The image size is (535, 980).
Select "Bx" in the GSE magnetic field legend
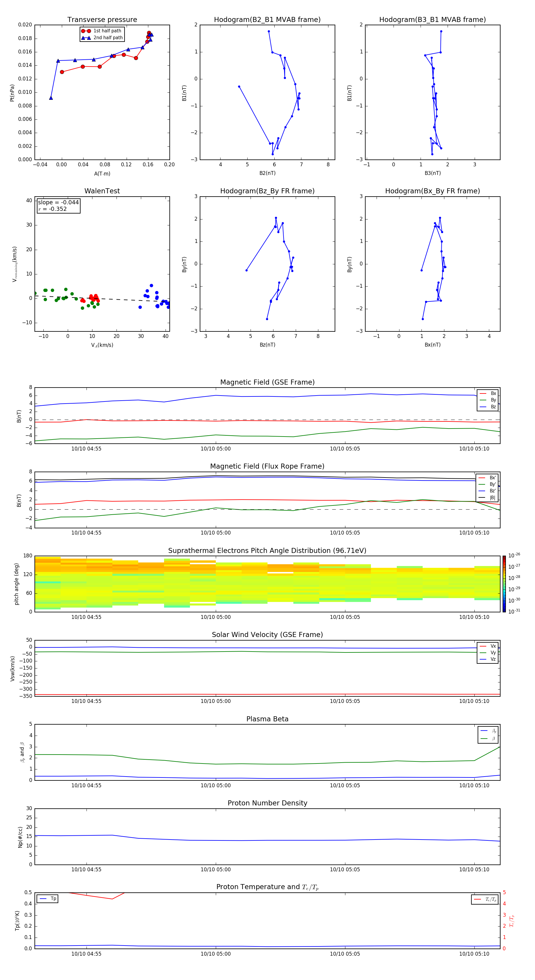(488, 393)
